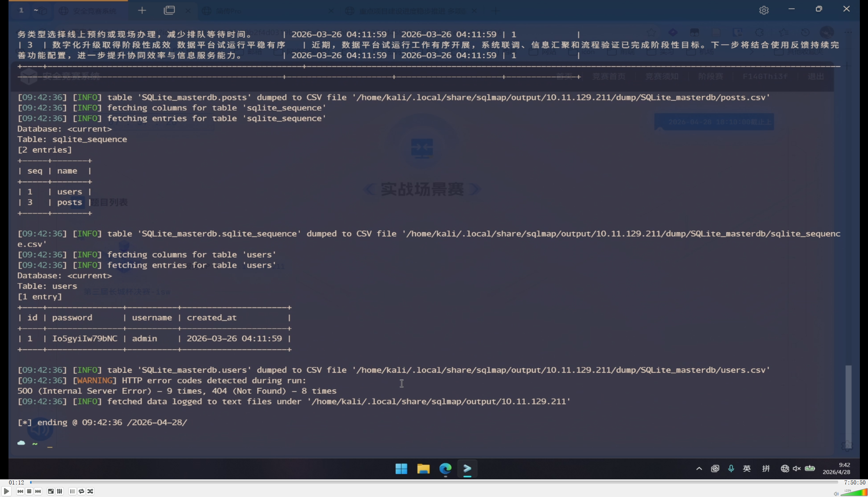Stop playback with the stop button
The width and height of the screenshot is (868, 497).
click(x=29, y=491)
